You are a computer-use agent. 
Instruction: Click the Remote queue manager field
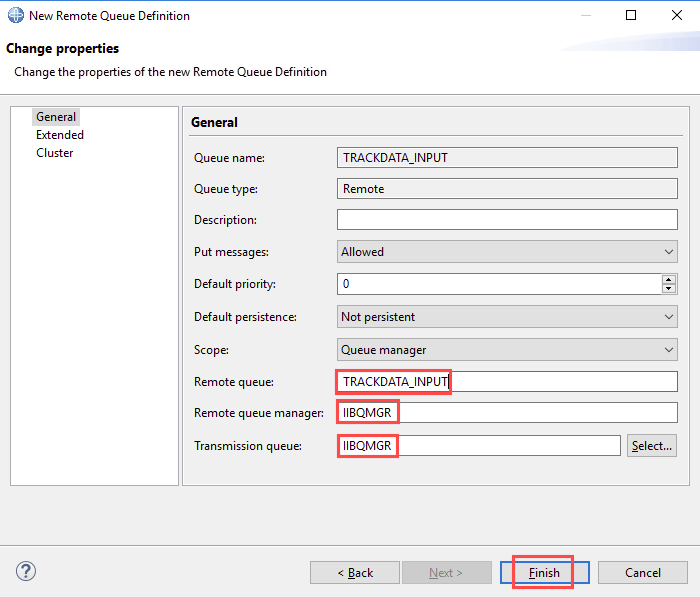click(x=507, y=413)
